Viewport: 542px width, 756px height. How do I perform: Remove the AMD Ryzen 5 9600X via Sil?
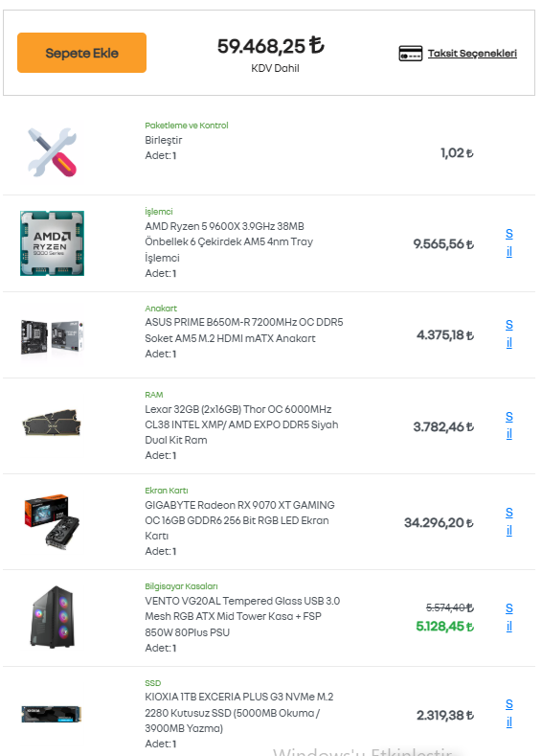pyautogui.click(x=509, y=242)
